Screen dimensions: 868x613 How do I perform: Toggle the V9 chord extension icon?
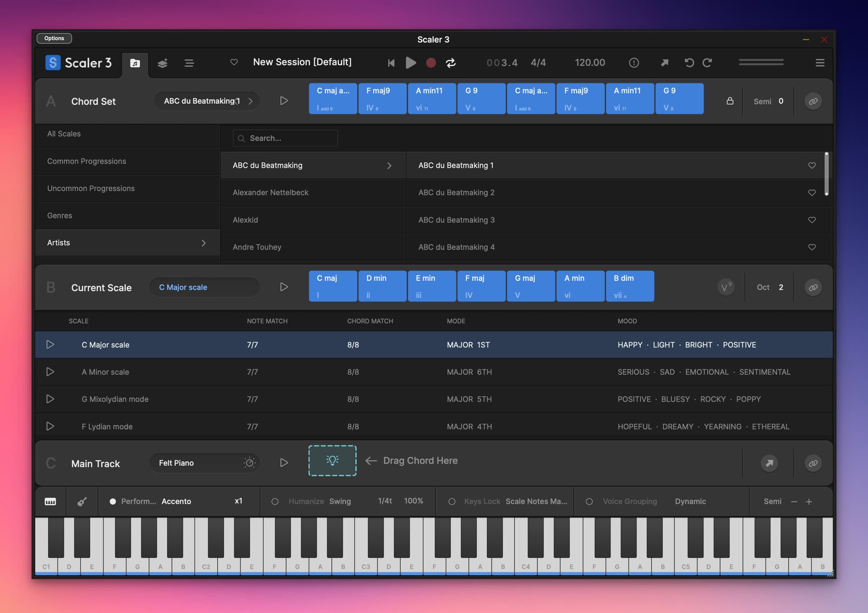point(726,287)
